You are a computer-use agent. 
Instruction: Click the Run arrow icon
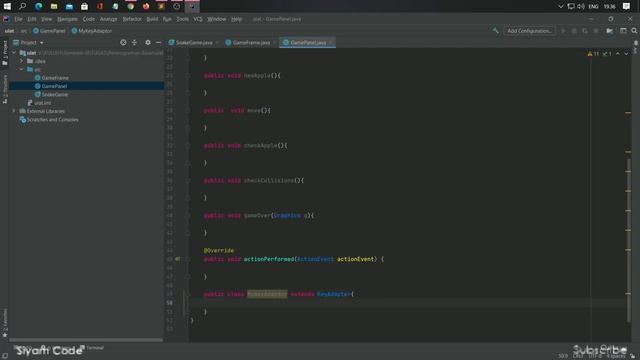tap(563, 31)
